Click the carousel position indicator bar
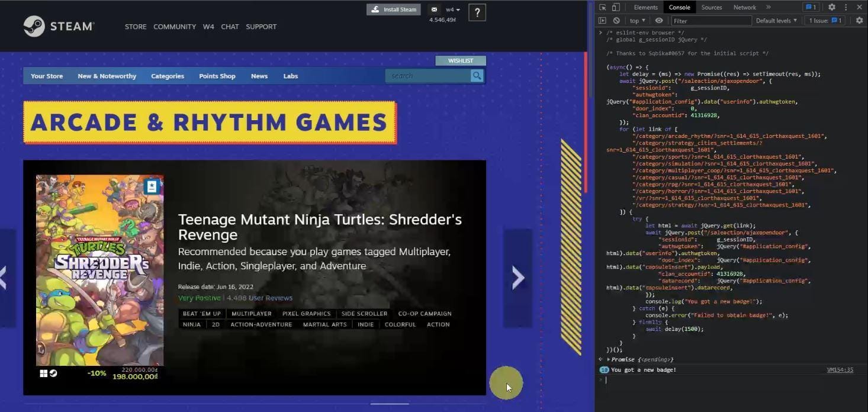 coord(390,404)
